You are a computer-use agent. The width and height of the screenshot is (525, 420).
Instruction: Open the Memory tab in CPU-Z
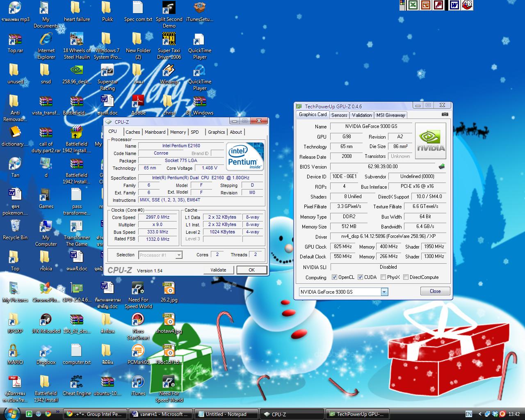178,132
